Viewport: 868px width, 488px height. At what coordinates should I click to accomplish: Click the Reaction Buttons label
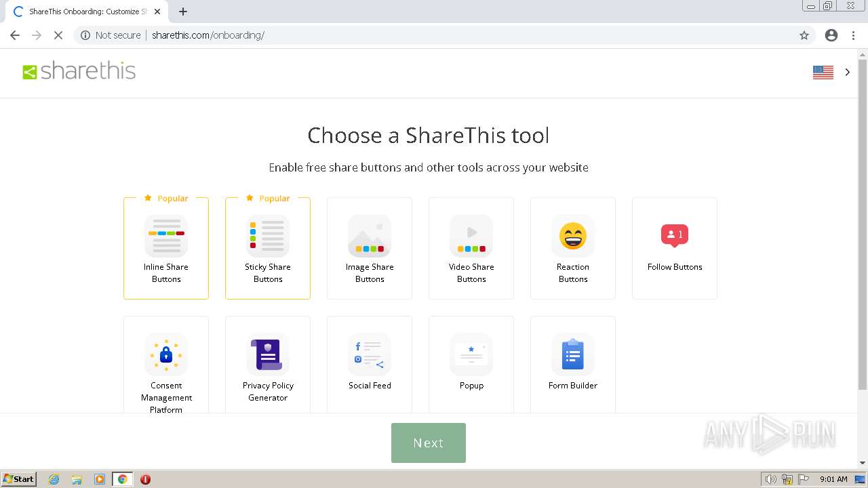[573, 273]
